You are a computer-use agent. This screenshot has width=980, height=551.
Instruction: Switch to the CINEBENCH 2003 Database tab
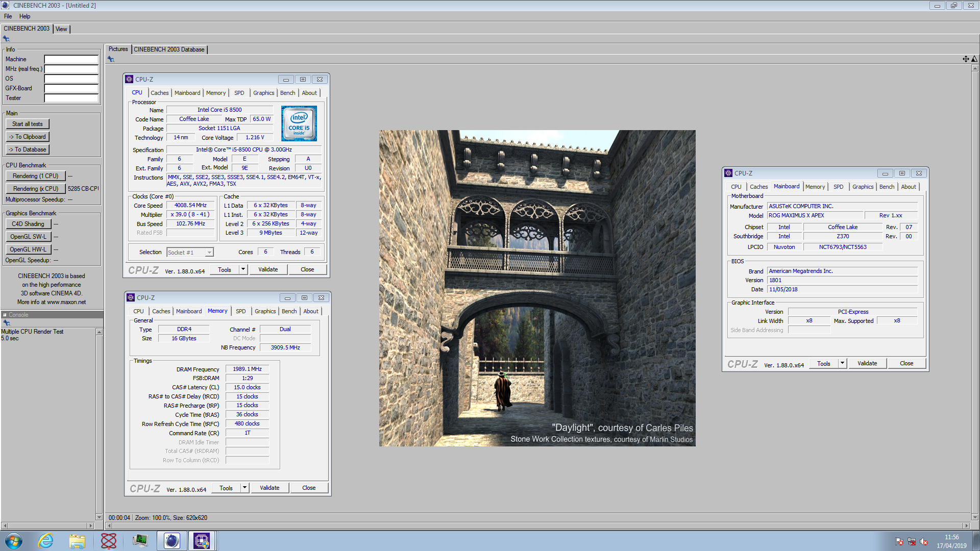pos(169,49)
